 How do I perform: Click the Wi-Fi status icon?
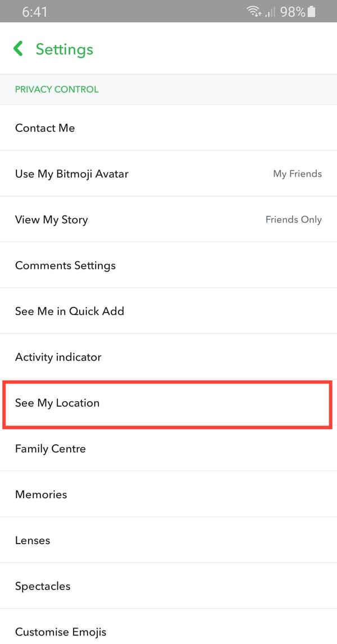coord(254,11)
